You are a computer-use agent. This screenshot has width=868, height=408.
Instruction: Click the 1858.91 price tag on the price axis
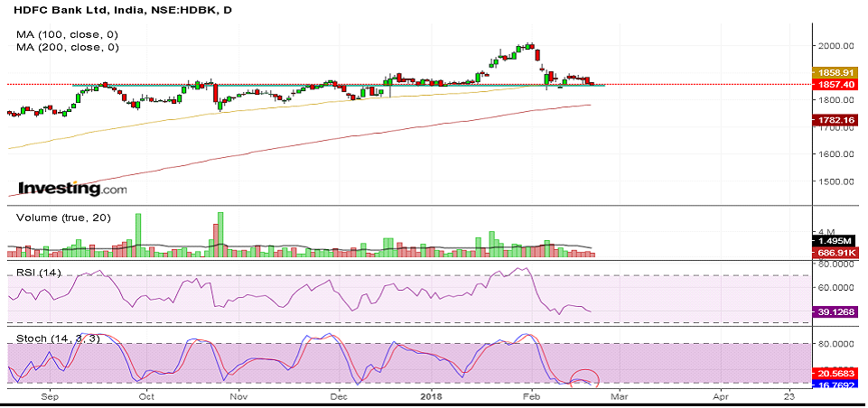click(837, 72)
